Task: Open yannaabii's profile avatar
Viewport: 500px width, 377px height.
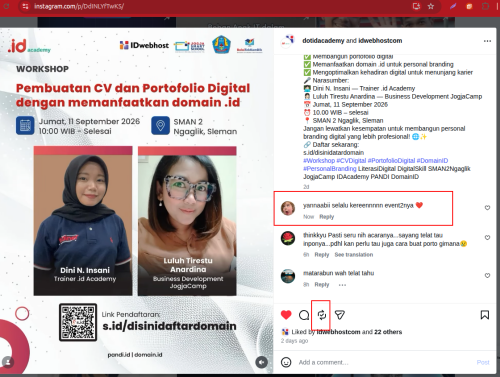Action: pyautogui.click(x=288, y=208)
